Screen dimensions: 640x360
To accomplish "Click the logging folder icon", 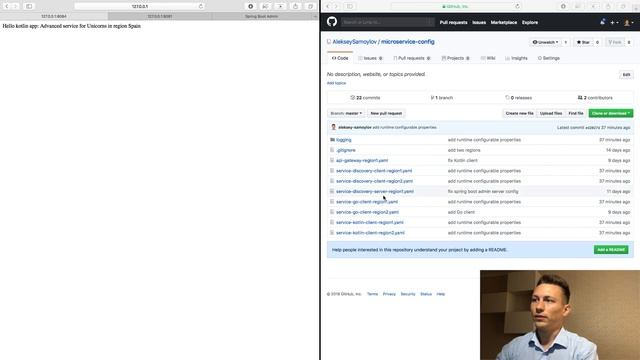I will click(332, 140).
